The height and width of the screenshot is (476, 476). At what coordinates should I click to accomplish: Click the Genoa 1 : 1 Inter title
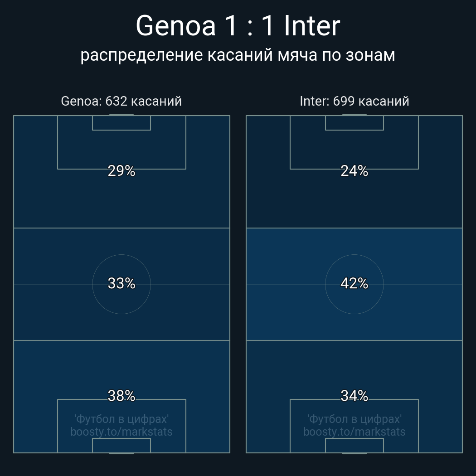pos(238,26)
